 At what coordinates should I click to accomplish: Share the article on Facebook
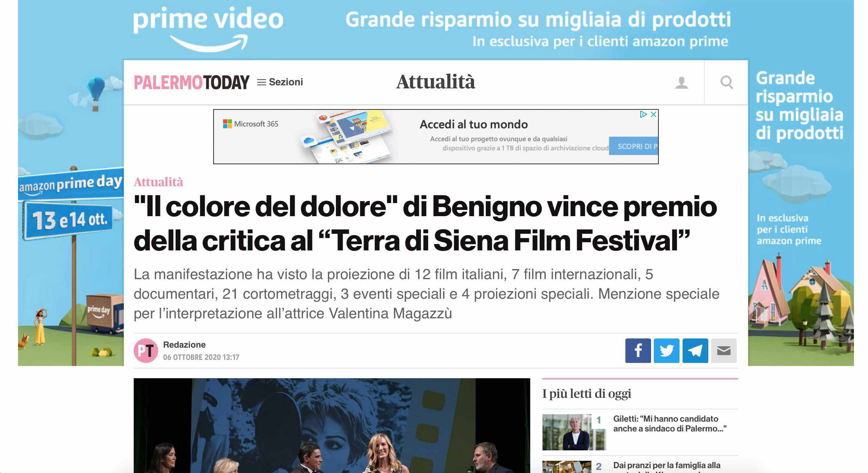tap(638, 350)
